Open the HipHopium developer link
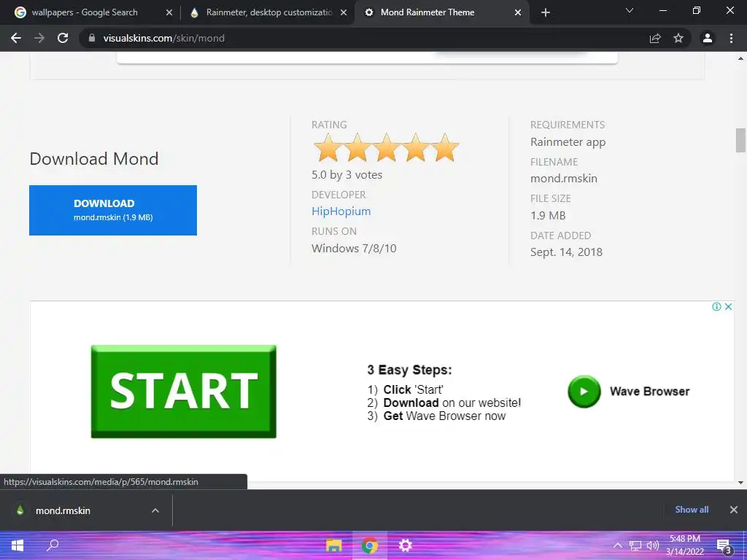 point(341,211)
